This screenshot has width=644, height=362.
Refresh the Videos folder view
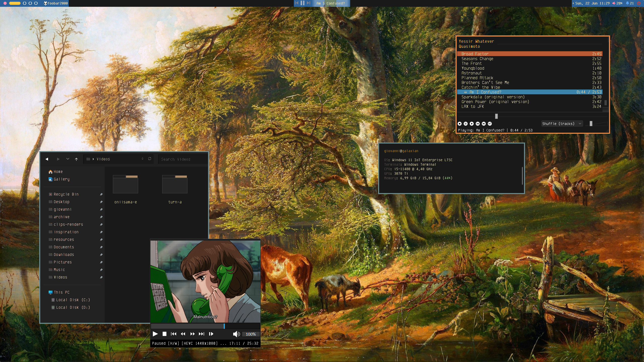coord(150,159)
